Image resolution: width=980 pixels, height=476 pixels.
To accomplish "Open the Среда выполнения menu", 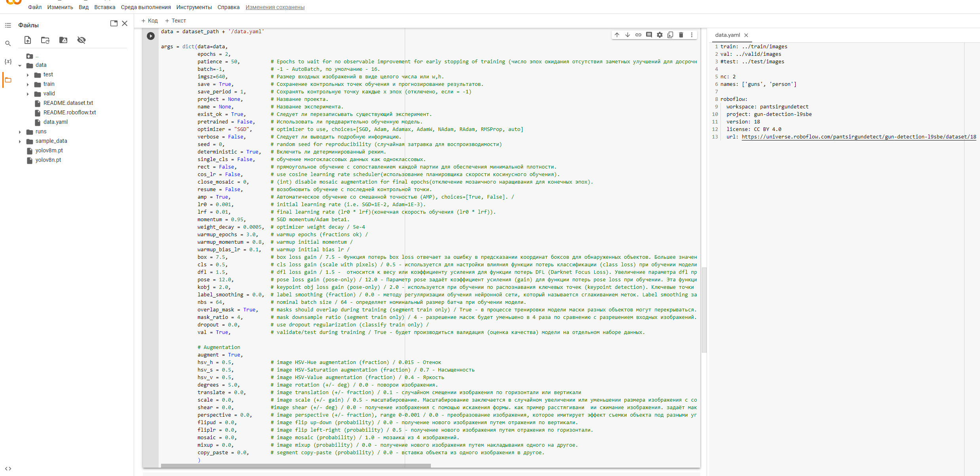I will click(146, 7).
